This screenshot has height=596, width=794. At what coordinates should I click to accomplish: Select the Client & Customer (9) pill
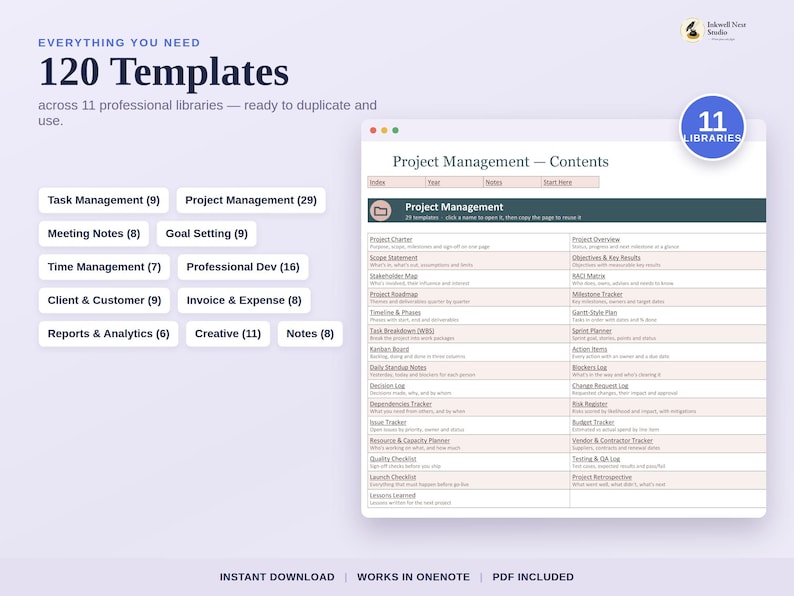104,300
